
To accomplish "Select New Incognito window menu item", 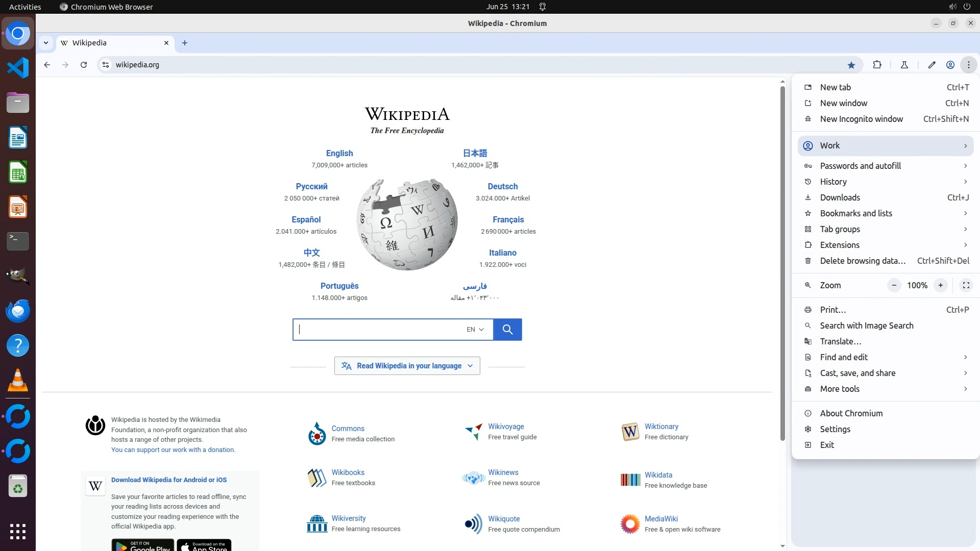I will click(x=861, y=119).
